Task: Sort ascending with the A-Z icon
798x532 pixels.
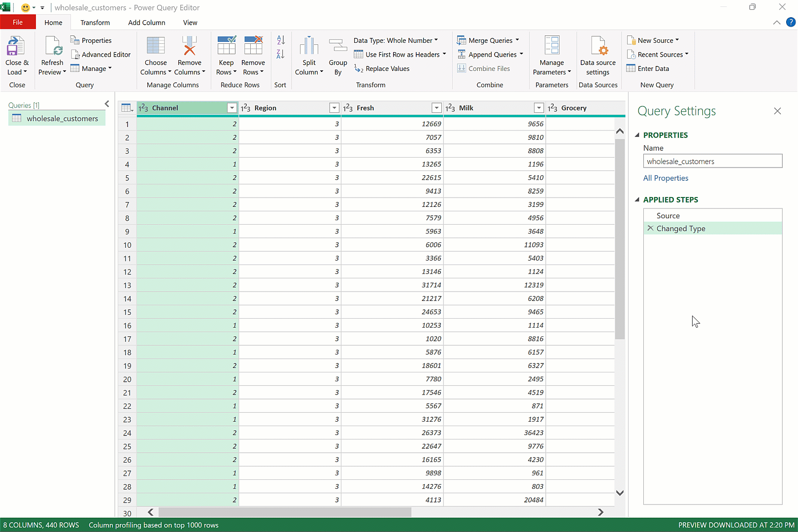Action: (280, 40)
